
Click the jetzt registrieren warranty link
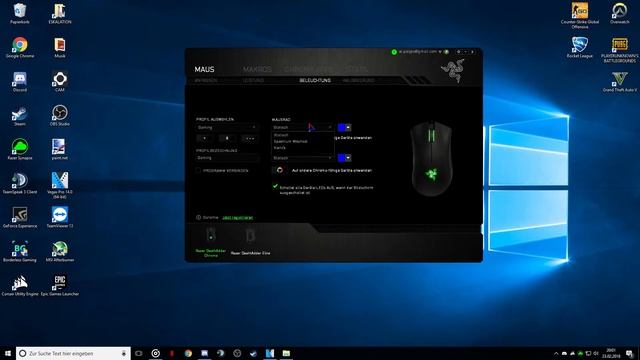pyautogui.click(x=238, y=218)
